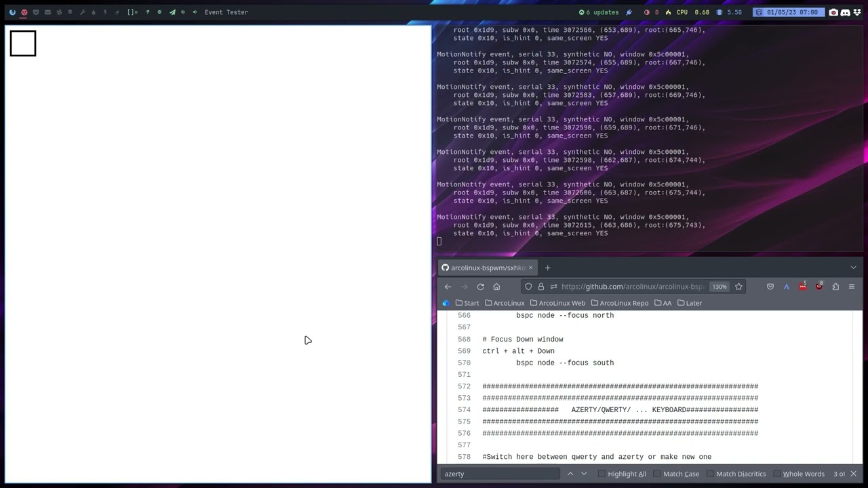868x488 pixels.
Task: Open the AA bookmarks folder
Action: pyautogui.click(x=663, y=303)
